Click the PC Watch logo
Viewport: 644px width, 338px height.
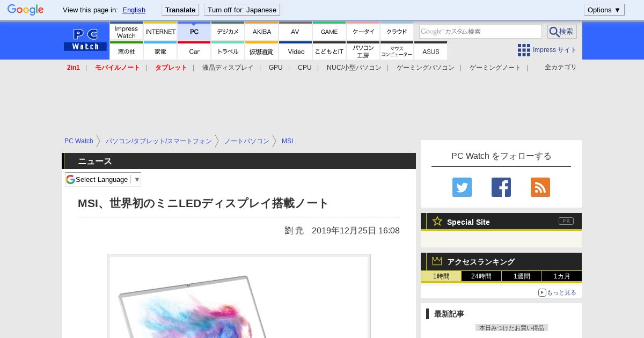click(x=85, y=40)
